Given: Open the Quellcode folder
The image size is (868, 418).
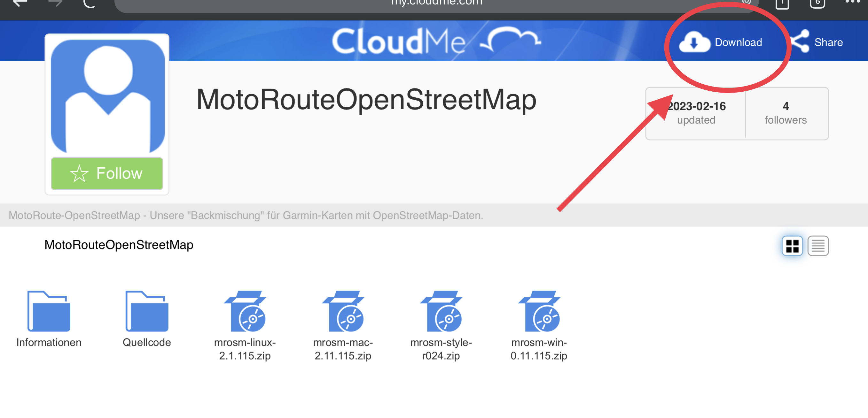Looking at the screenshot, I should (146, 311).
